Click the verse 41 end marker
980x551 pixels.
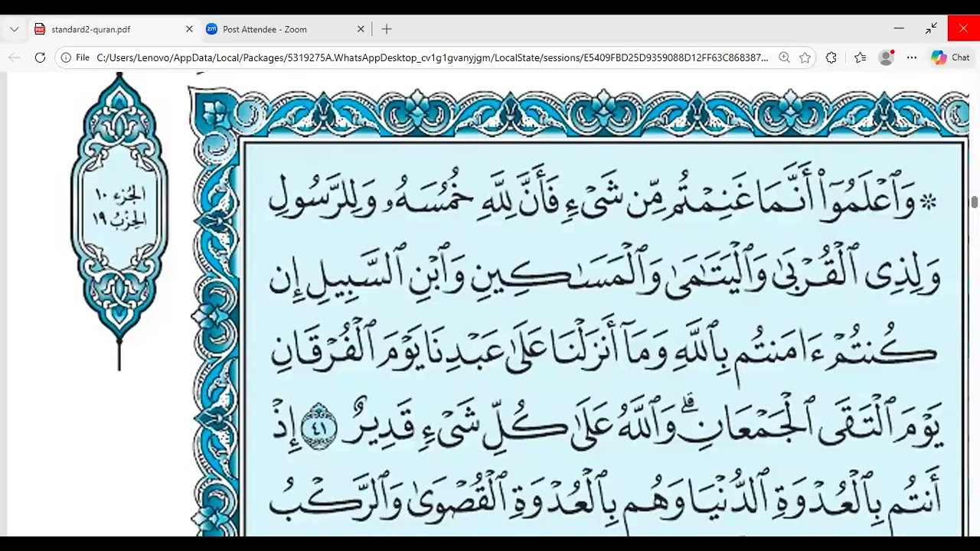point(318,429)
